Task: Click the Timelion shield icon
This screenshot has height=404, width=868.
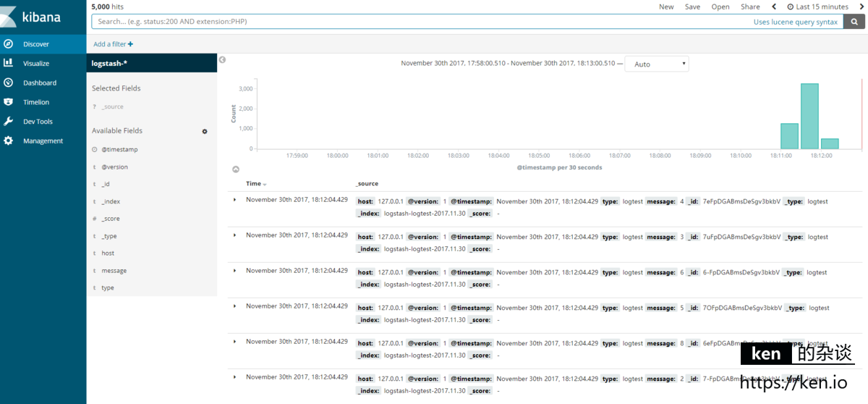Action: coord(9,102)
